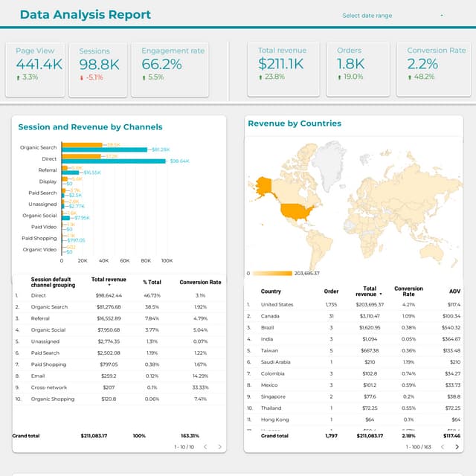Click the Conversion Rate scorecard
This screenshot has height=476, width=476.
click(434, 69)
